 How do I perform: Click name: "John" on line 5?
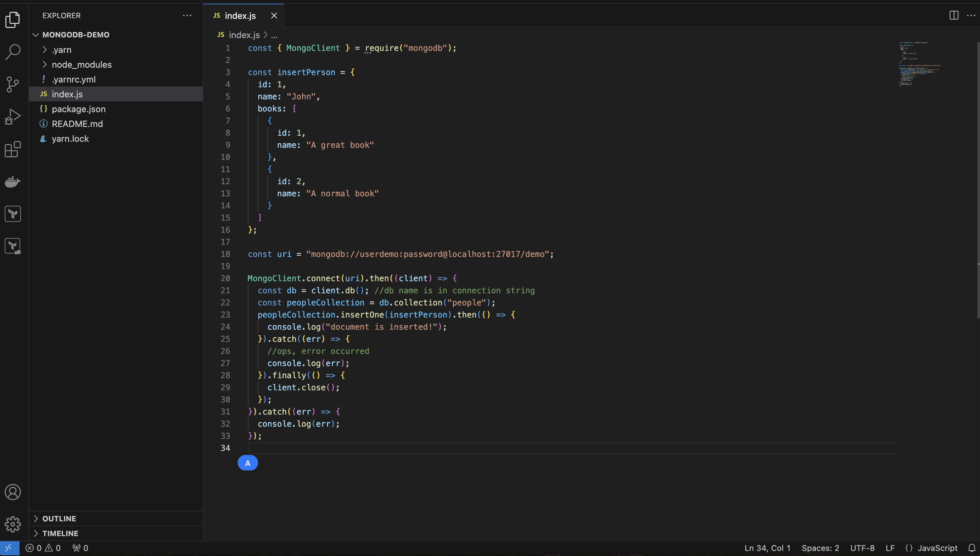pyautogui.click(x=286, y=97)
